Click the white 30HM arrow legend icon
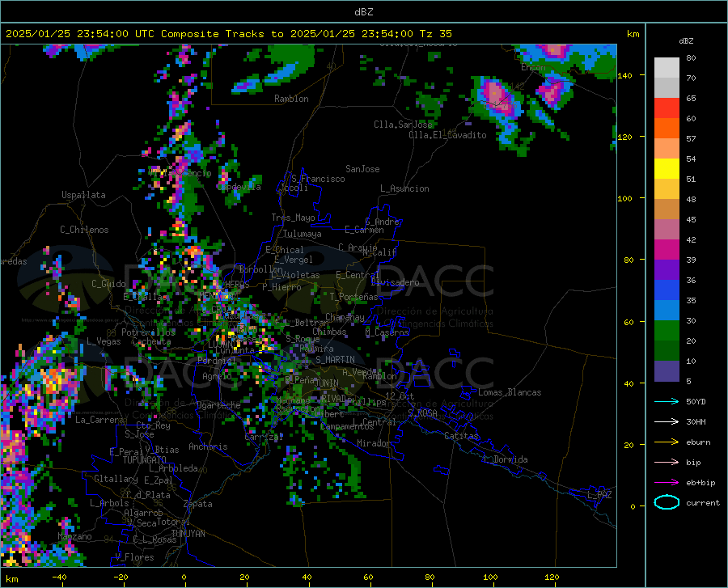This screenshot has width=728, height=588. (667, 422)
